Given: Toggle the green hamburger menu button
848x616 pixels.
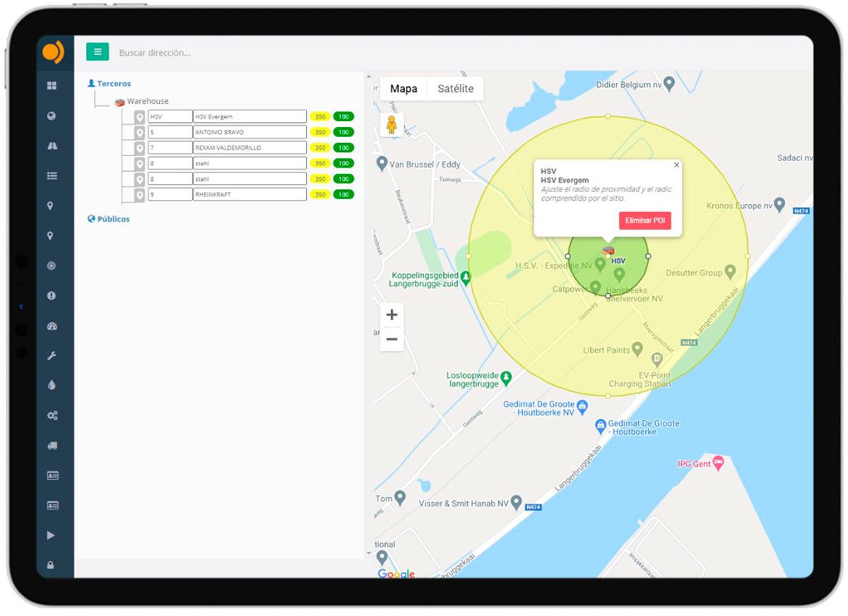Looking at the screenshot, I should tap(98, 52).
